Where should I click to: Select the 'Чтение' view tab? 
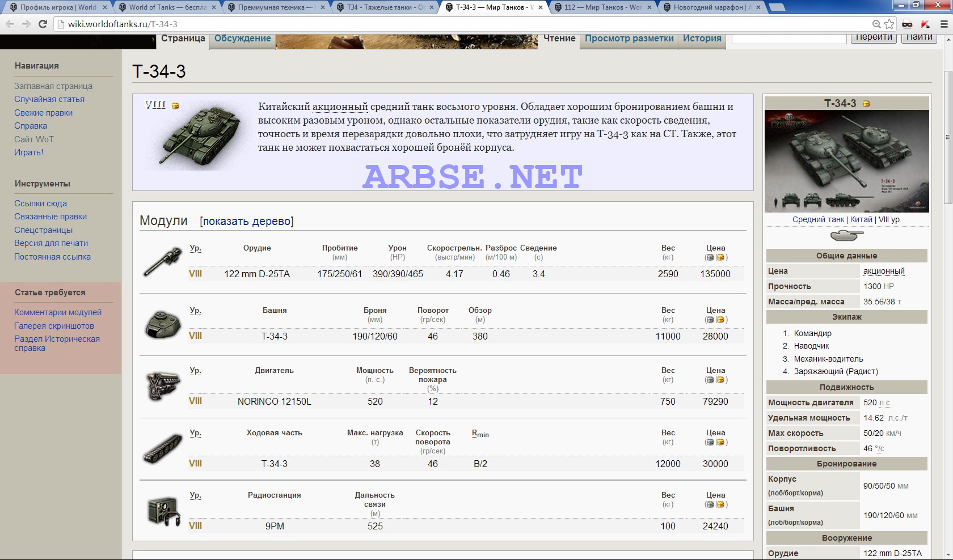point(559,38)
